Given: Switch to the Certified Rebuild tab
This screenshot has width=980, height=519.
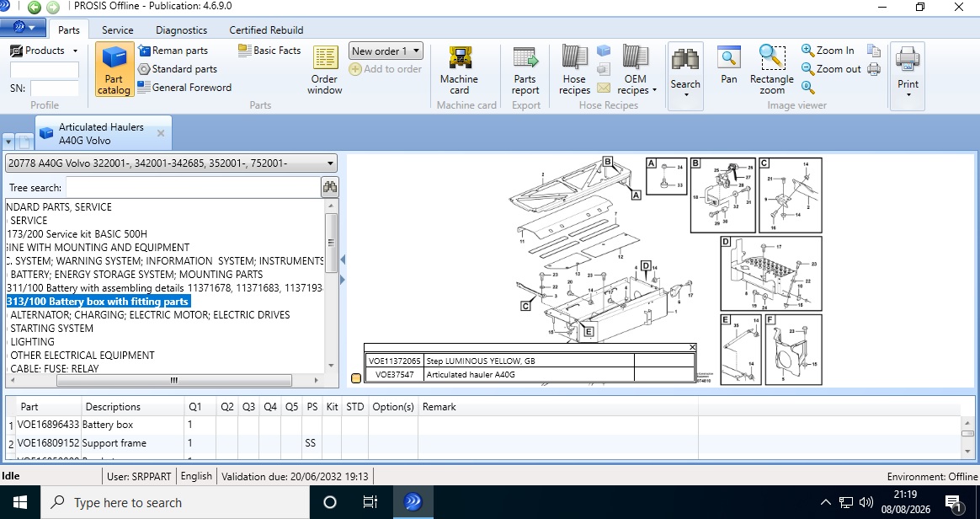Looking at the screenshot, I should pos(266,30).
